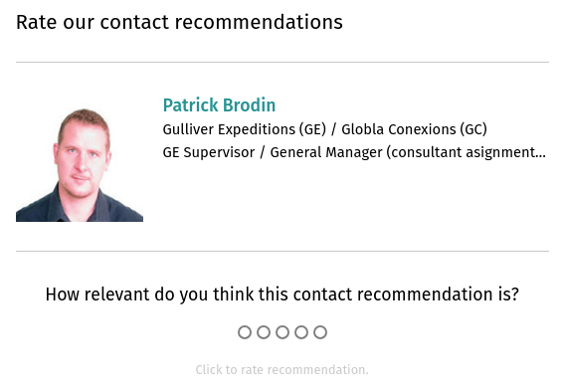The width and height of the screenshot is (564, 392).
Task: Click the word Brodin in the name
Action: (249, 105)
